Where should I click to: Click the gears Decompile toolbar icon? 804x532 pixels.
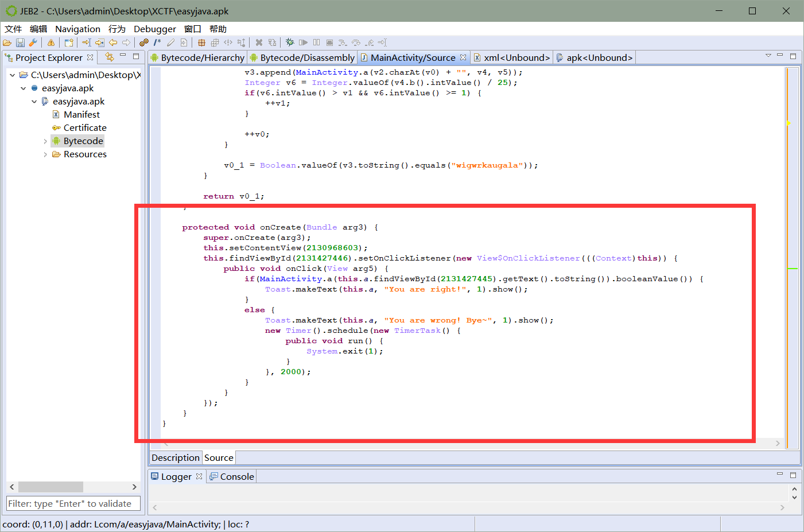coord(142,42)
